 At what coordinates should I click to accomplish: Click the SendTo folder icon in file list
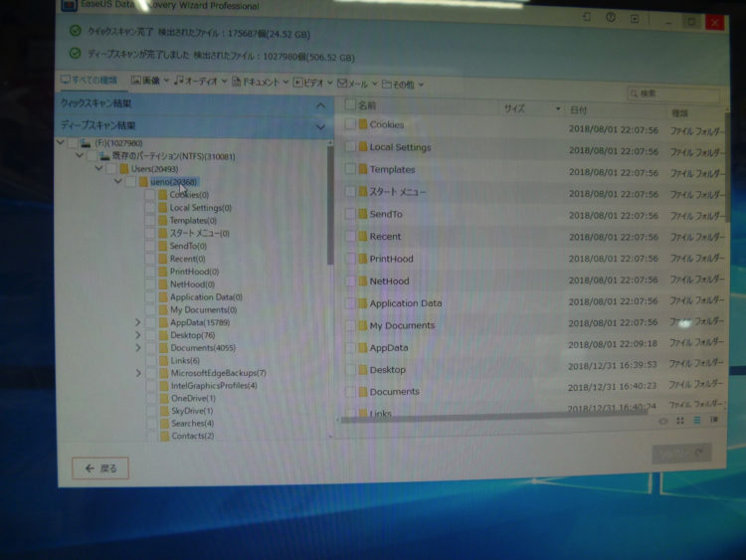click(x=362, y=214)
